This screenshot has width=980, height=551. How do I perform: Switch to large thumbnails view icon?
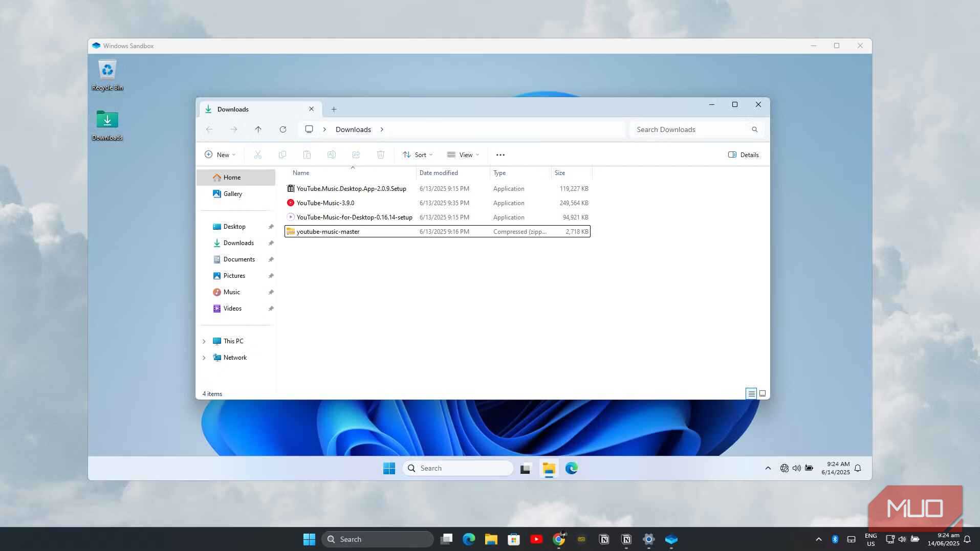coord(762,393)
